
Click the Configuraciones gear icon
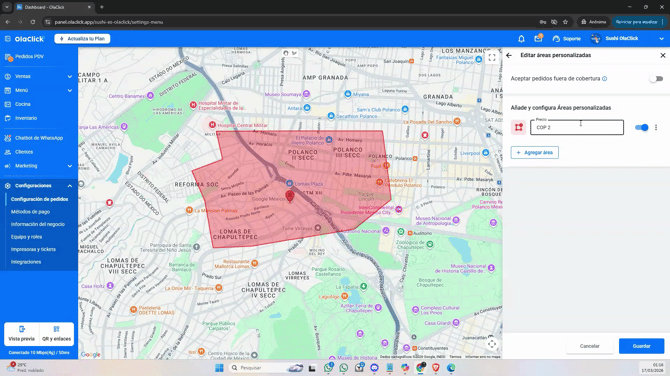[x=8, y=186]
